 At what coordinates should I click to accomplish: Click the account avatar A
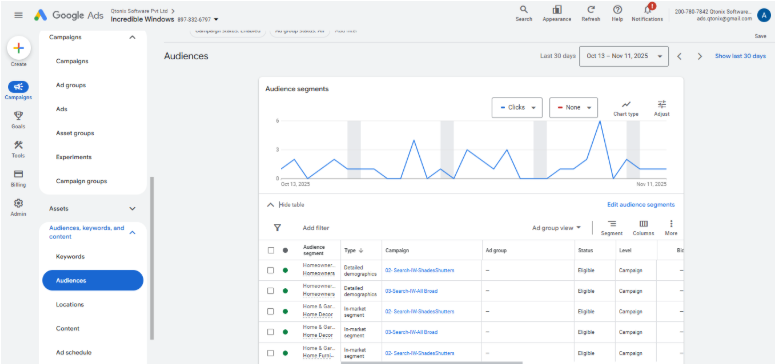pyautogui.click(x=764, y=15)
